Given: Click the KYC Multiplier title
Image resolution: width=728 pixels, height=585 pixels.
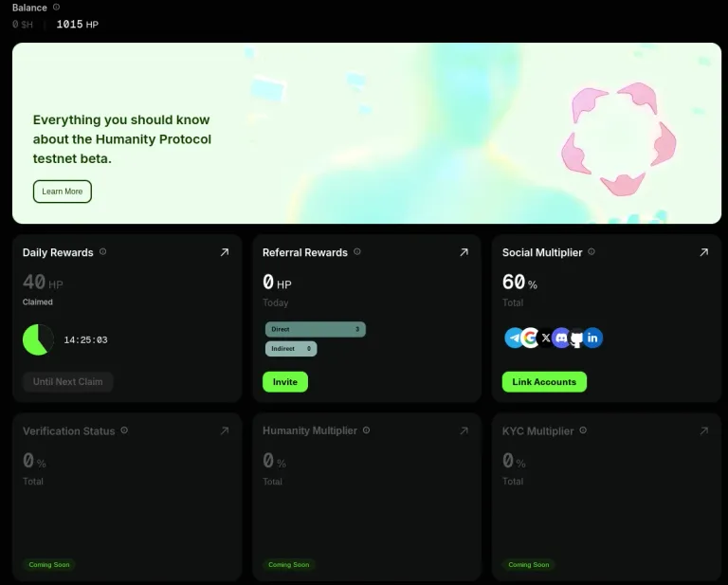Looking at the screenshot, I should tap(538, 431).
